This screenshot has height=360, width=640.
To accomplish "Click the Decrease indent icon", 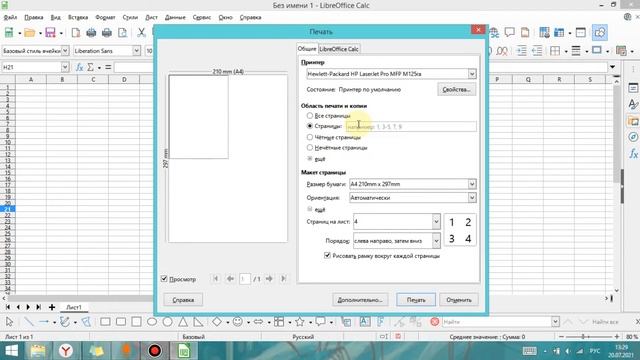I will tap(537, 51).
